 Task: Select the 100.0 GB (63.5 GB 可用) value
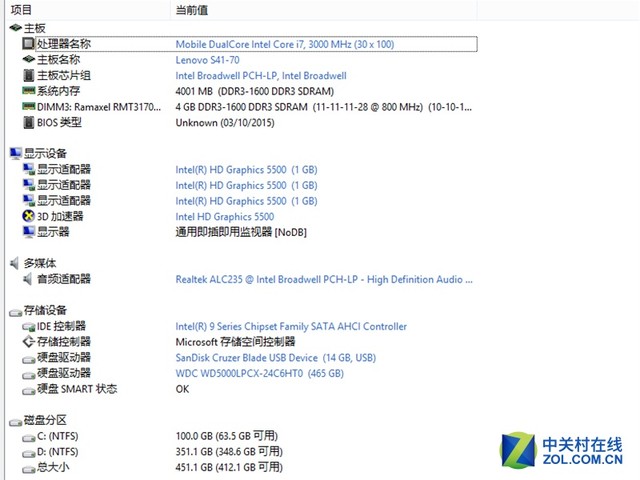coord(227,436)
